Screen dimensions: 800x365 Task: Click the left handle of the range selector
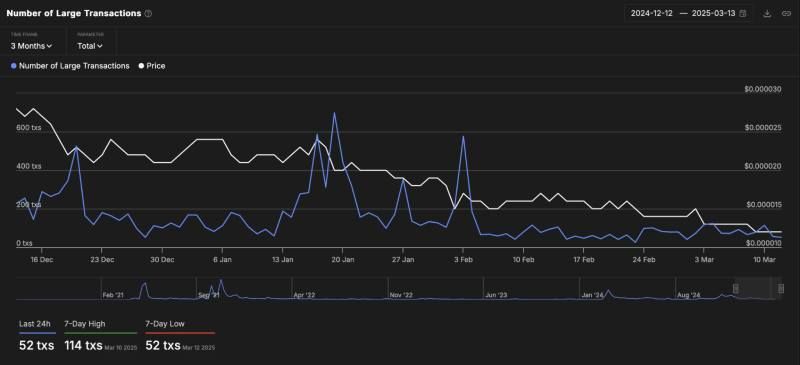[x=736, y=288]
